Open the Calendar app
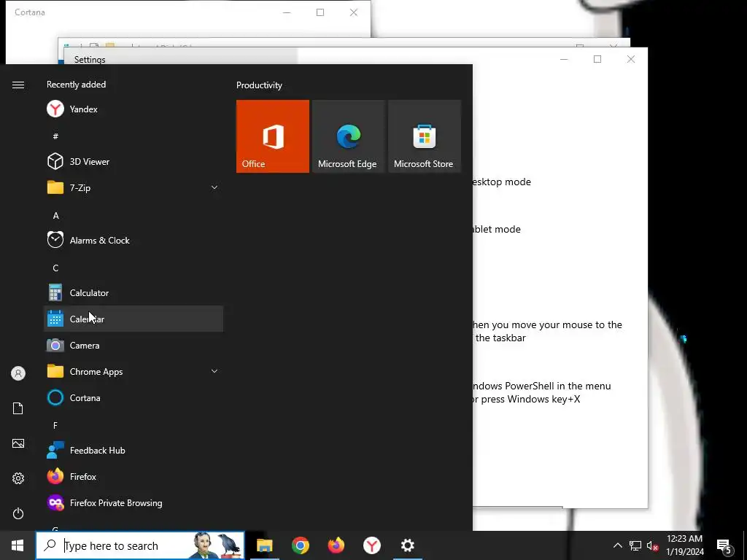747x560 pixels. [x=133, y=319]
